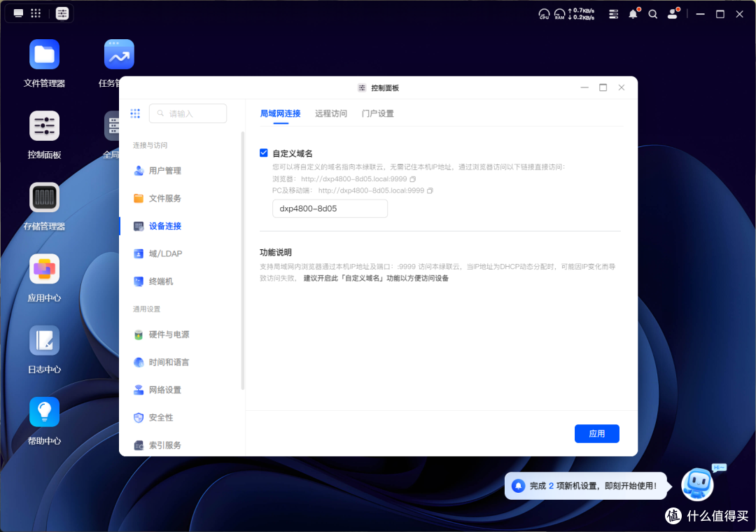Minimize the 控制面板 window

pyautogui.click(x=584, y=87)
